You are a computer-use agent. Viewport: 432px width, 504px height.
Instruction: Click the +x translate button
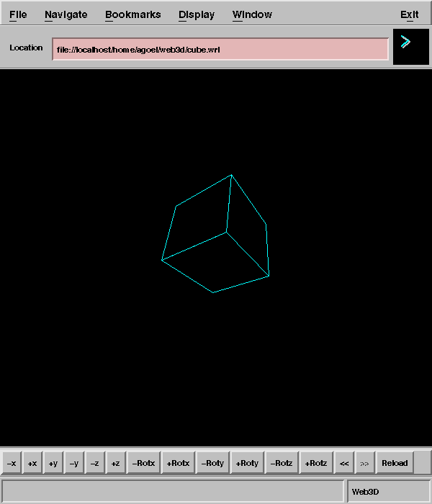[x=32, y=463]
